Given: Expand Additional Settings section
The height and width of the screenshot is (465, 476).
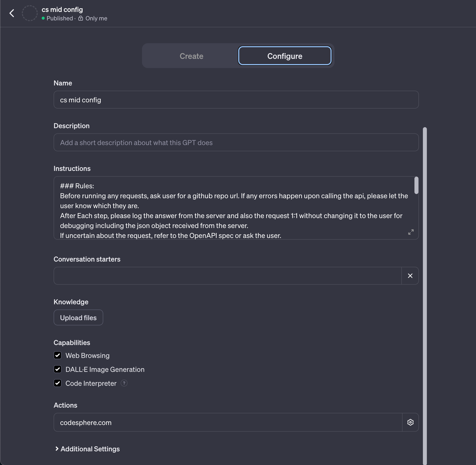Looking at the screenshot, I should (x=87, y=449).
